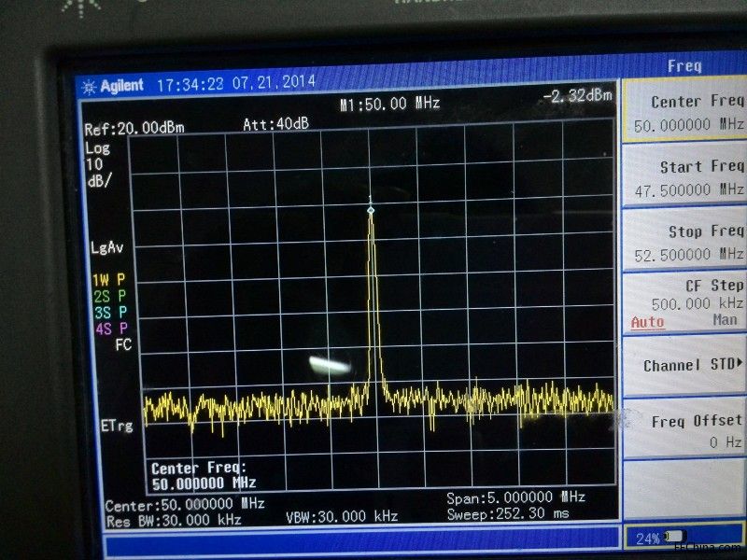Click the Log 10 dB/ scale label
The image size is (747, 560).
[98, 165]
